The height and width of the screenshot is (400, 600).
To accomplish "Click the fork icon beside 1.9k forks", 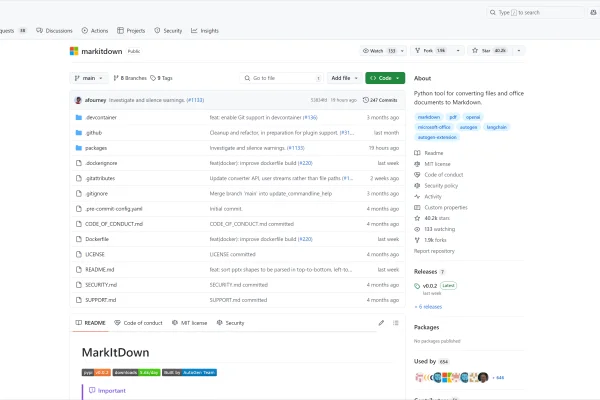I will (417, 240).
